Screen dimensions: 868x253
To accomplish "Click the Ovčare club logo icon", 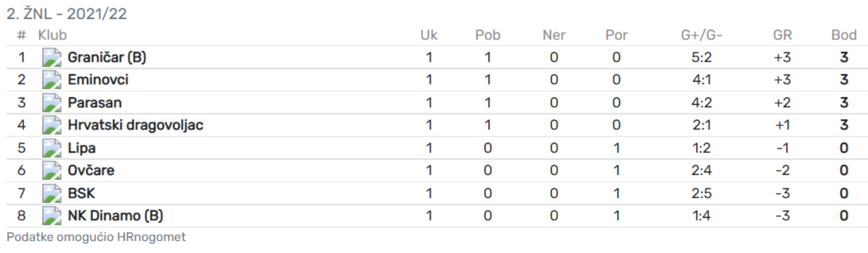I will coord(52,171).
